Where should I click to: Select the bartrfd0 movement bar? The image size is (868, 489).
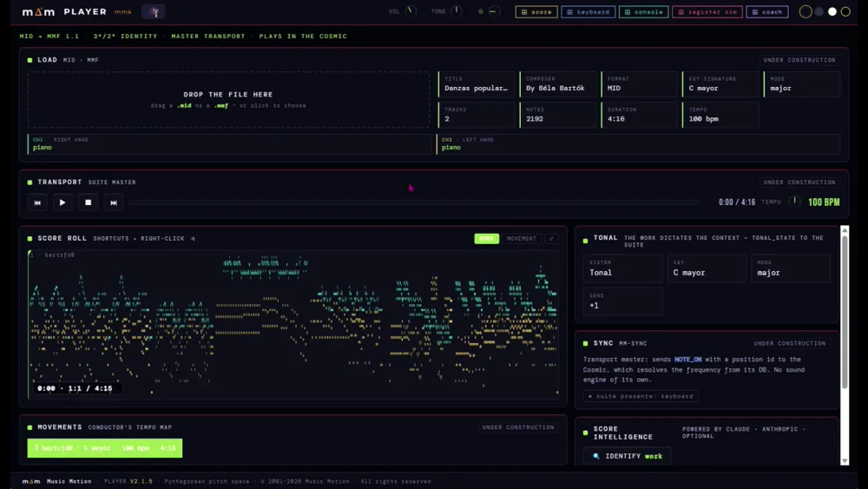click(105, 448)
